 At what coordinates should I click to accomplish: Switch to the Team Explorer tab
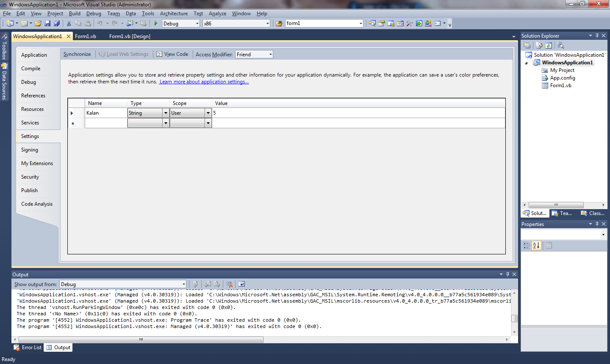point(562,213)
